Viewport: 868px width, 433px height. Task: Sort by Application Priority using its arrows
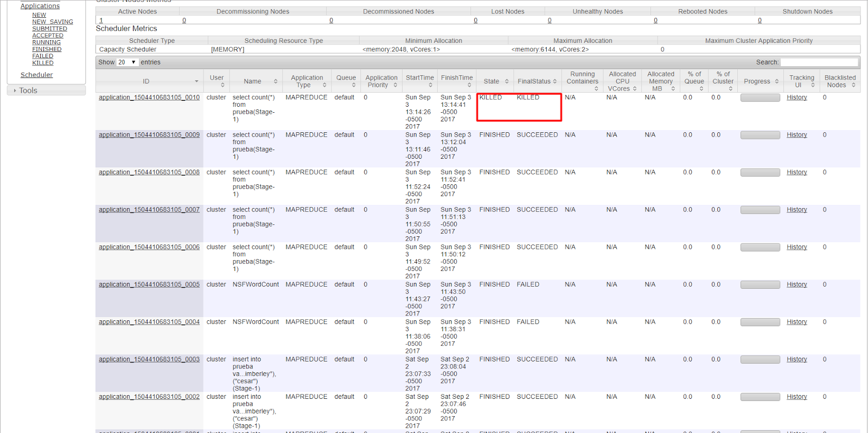(395, 85)
